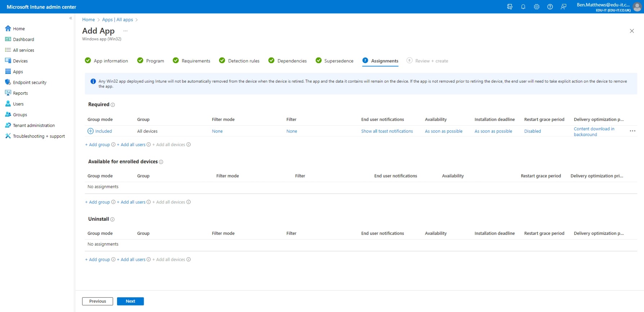Go to the Program step

(x=151, y=61)
